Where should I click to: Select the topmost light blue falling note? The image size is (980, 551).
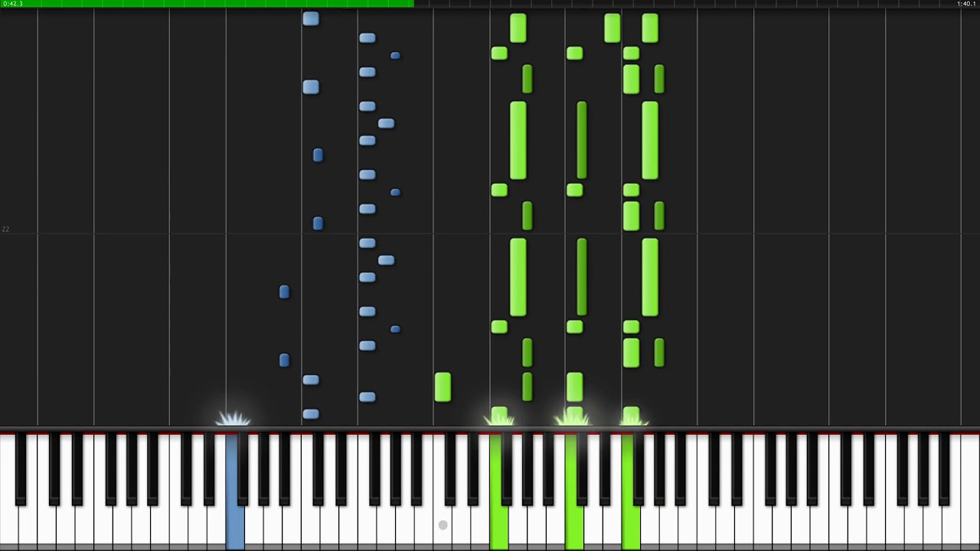pyautogui.click(x=310, y=18)
